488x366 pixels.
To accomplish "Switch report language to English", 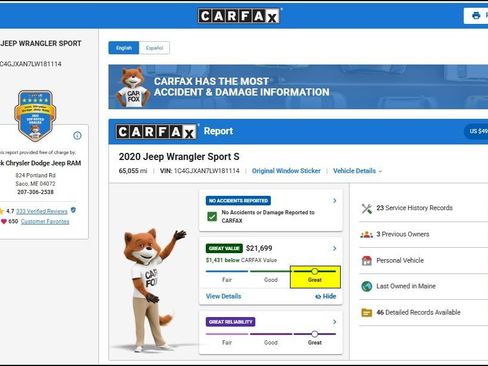I will [x=124, y=48].
